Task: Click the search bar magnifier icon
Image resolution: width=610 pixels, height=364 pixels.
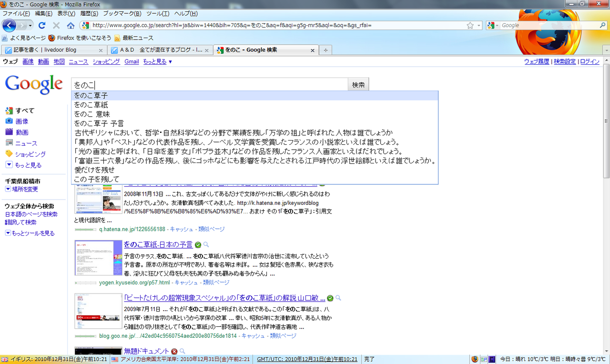Action: (x=603, y=25)
